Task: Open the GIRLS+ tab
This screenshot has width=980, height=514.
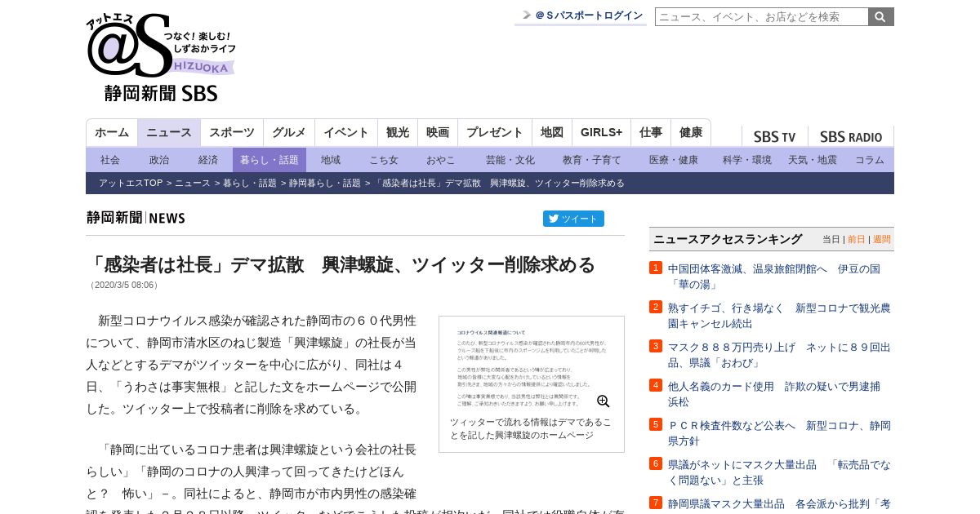Action: 602,133
